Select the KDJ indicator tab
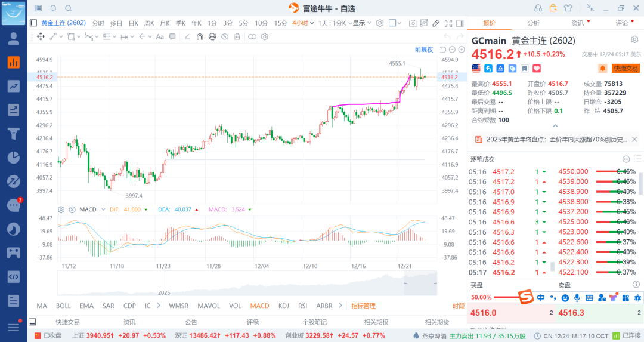 click(284, 306)
